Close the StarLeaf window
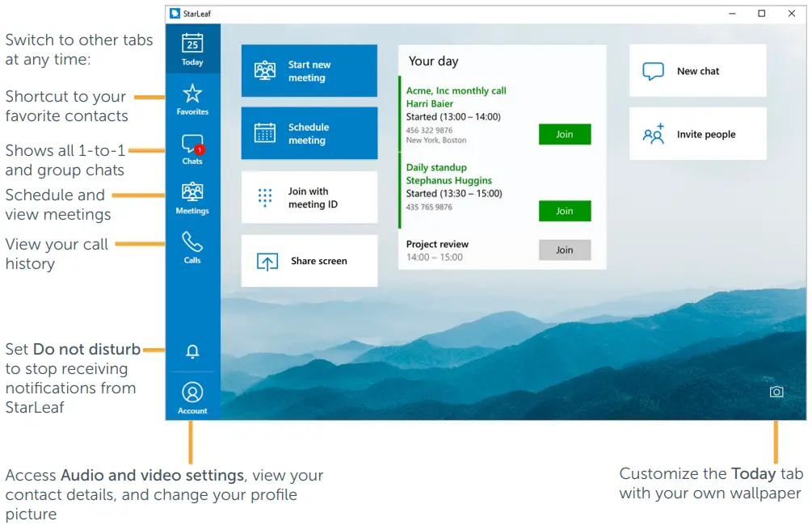 [791, 14]
